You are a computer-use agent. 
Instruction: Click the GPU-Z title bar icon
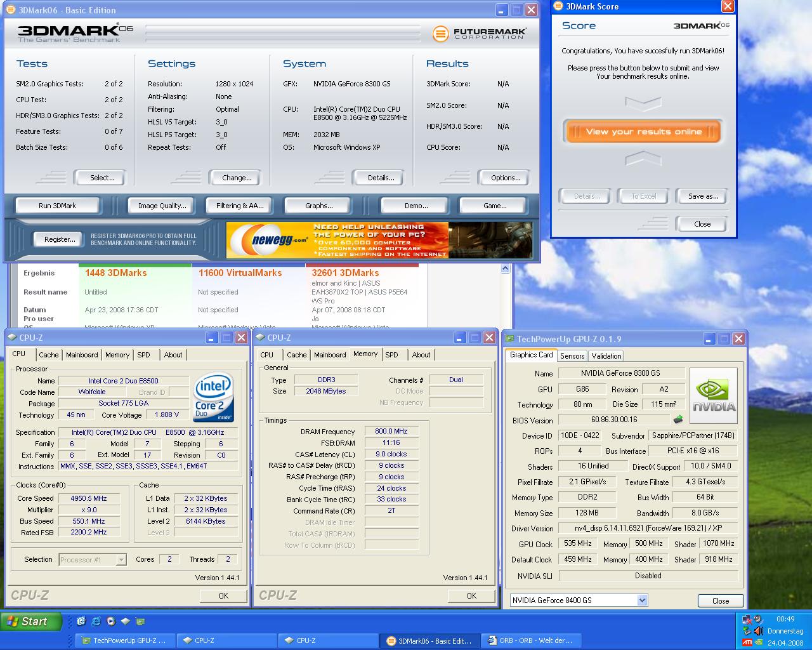point(510,339)
